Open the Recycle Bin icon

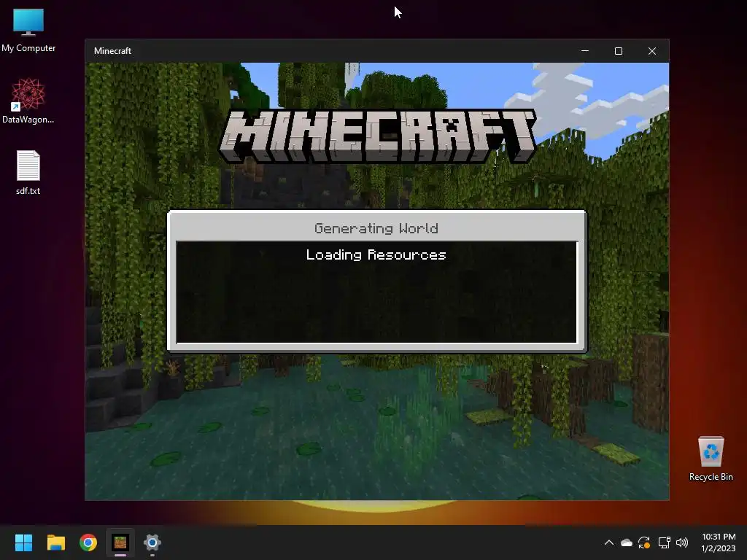711,458
